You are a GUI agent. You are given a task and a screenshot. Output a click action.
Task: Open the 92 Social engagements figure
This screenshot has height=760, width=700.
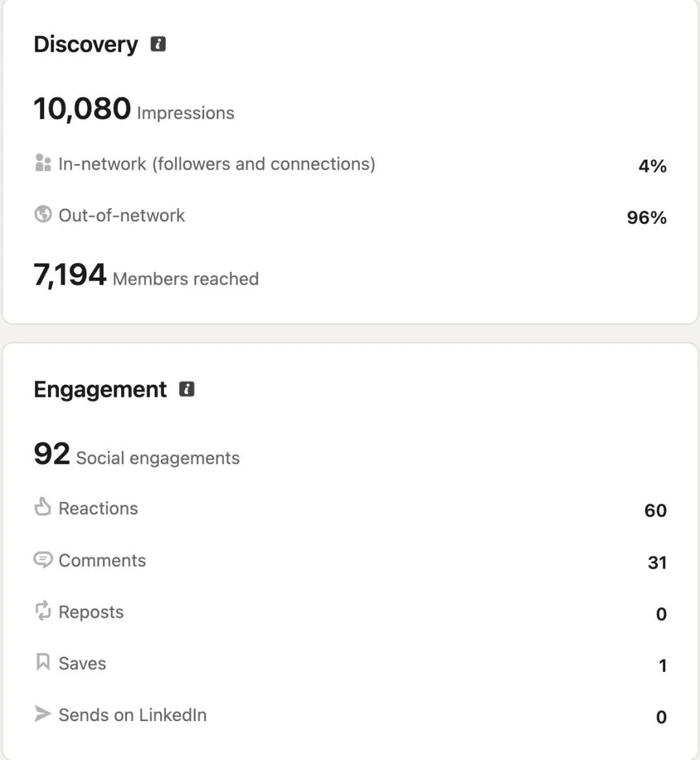point(137,454)
